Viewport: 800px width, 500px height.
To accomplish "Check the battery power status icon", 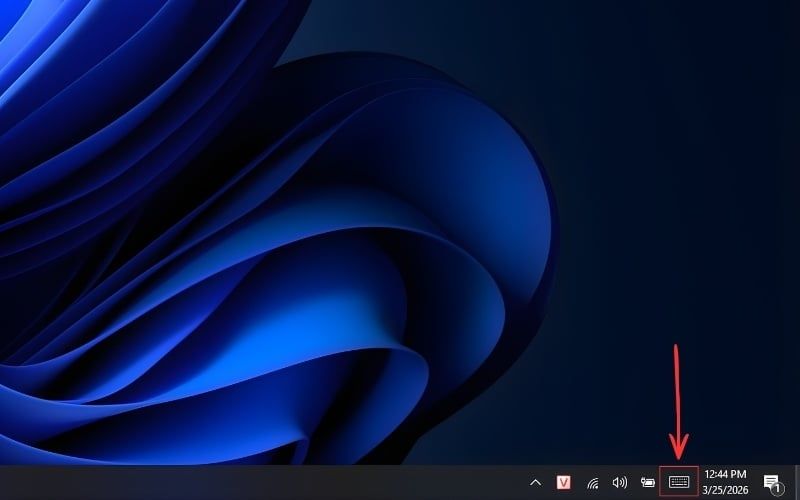I will (648, 482).
